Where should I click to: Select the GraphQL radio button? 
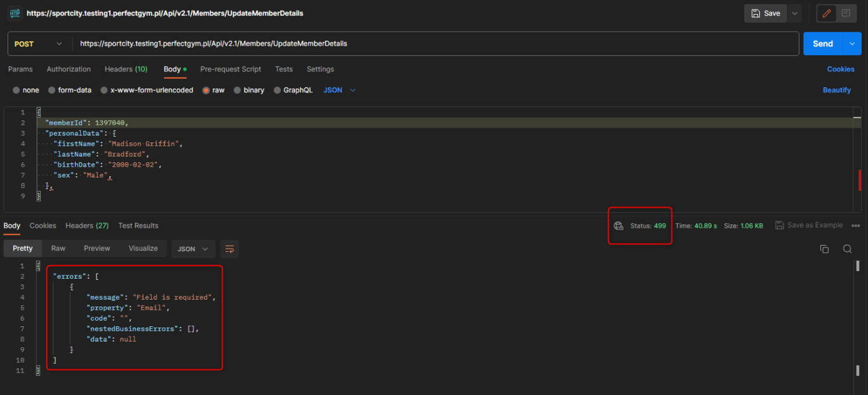[x=277, y=90]
